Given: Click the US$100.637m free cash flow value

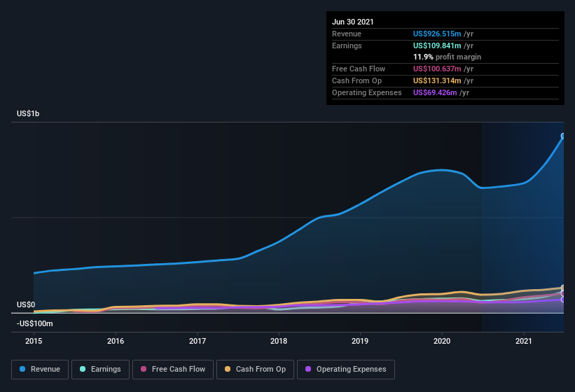Looking at the screenshot, I should pyautogui.click(x=437, y=69).
